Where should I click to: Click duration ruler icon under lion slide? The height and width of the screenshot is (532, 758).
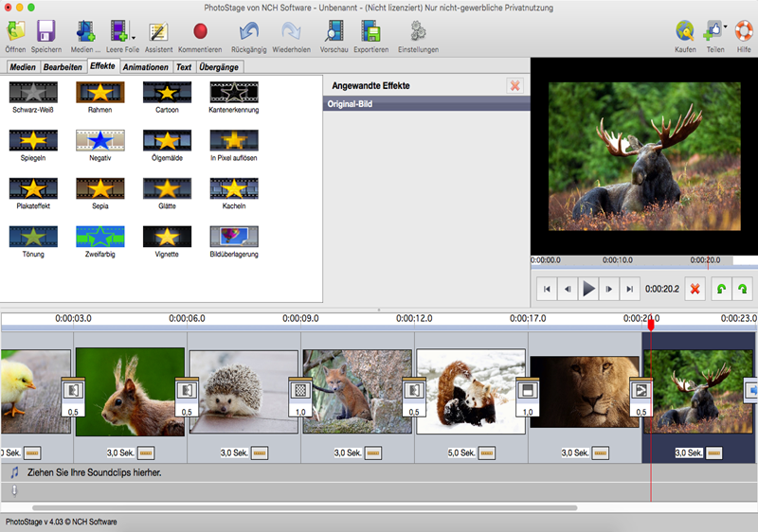point(600,453)
